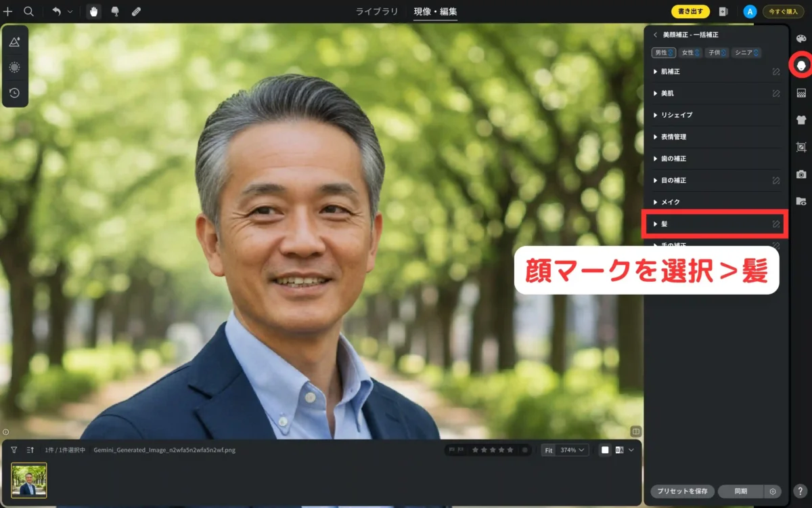Screen dimensions: 812x508
Task: Switch to the 現像・編集 tab
Action: 435,12
